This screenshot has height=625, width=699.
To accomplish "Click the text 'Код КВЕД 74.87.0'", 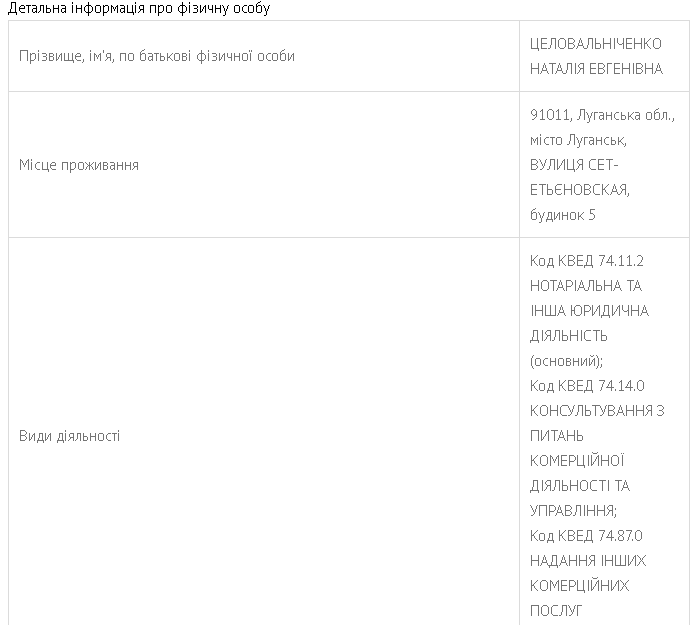I will [x=586, y=535].
